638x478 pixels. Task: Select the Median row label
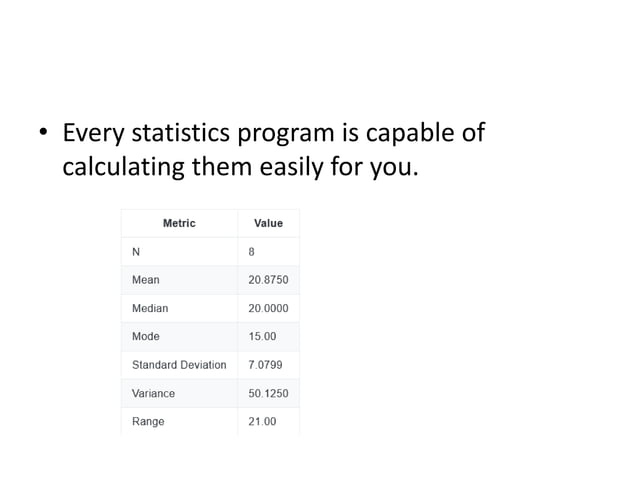[x=150, y=308]
